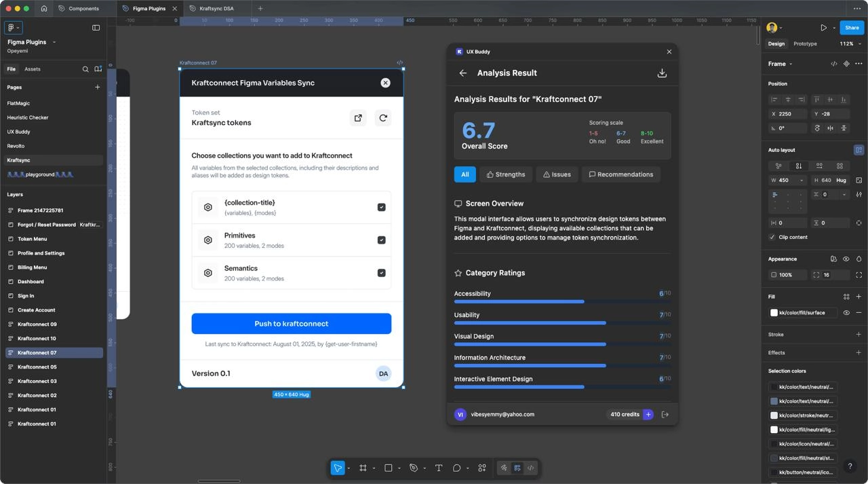Add a new page with plus icon
868x484 pixels.
coord(97,87)
